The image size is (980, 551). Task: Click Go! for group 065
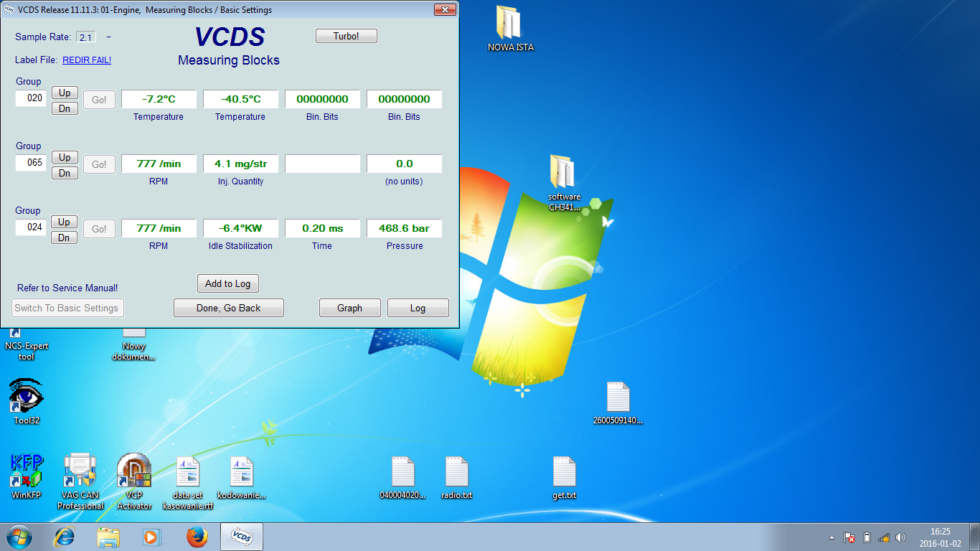[99, 164]
